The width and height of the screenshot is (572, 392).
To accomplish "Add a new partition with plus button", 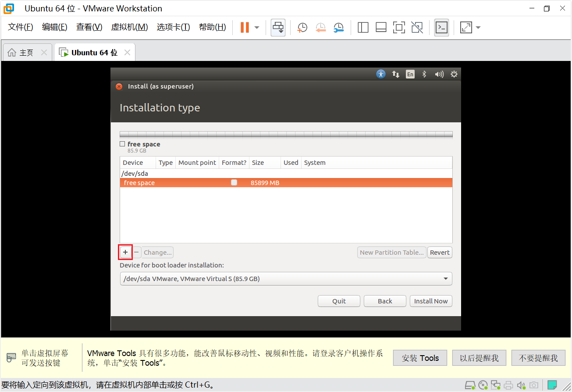I will (125, 252).
